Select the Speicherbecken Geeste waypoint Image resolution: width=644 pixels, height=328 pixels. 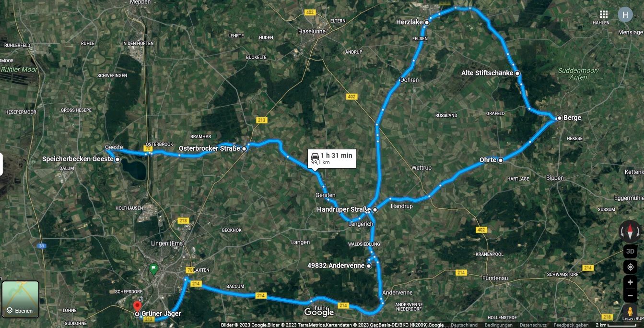(117, 159)
